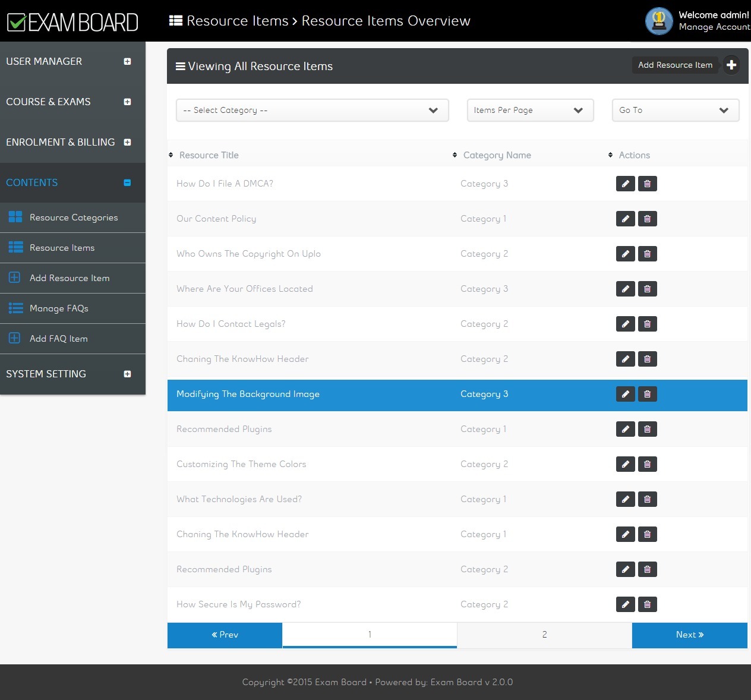Delete the Where Are Your Offices Located item
This screenshot has width=751, height=700.
647,289
